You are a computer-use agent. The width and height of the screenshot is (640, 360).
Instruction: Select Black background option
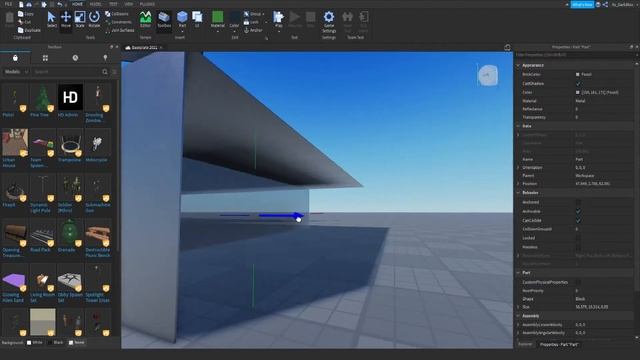(56, 342)
